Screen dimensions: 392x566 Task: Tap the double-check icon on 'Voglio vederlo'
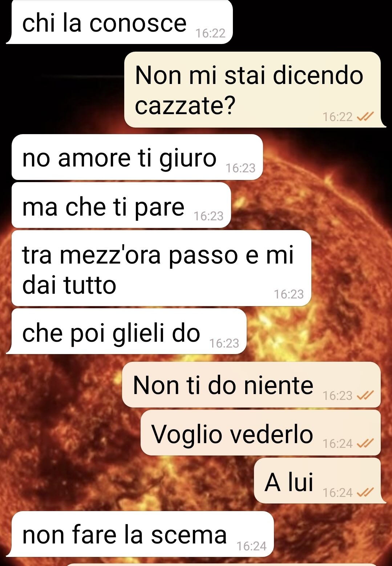click(x=365, y=443)
